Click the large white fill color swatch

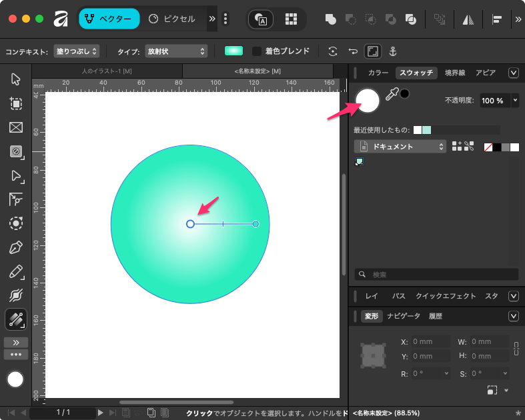click(x=368, y=100)
